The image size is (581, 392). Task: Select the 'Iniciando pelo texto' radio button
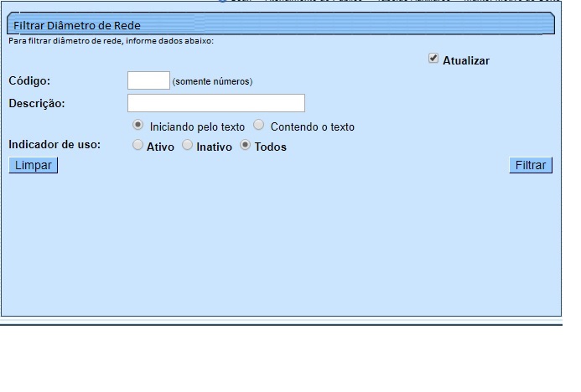point(138,125)
